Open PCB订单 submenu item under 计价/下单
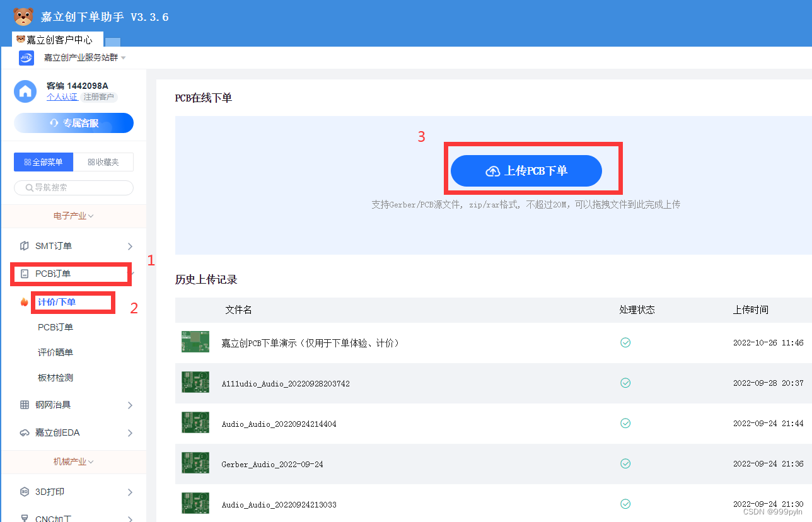812x522 pixels. (x=55, y=327)
